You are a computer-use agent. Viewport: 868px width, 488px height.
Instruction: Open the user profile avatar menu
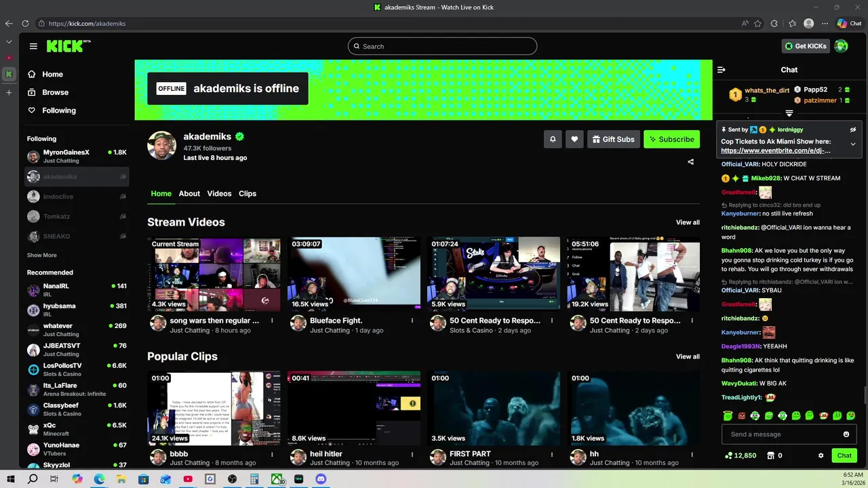click(842, 46)
